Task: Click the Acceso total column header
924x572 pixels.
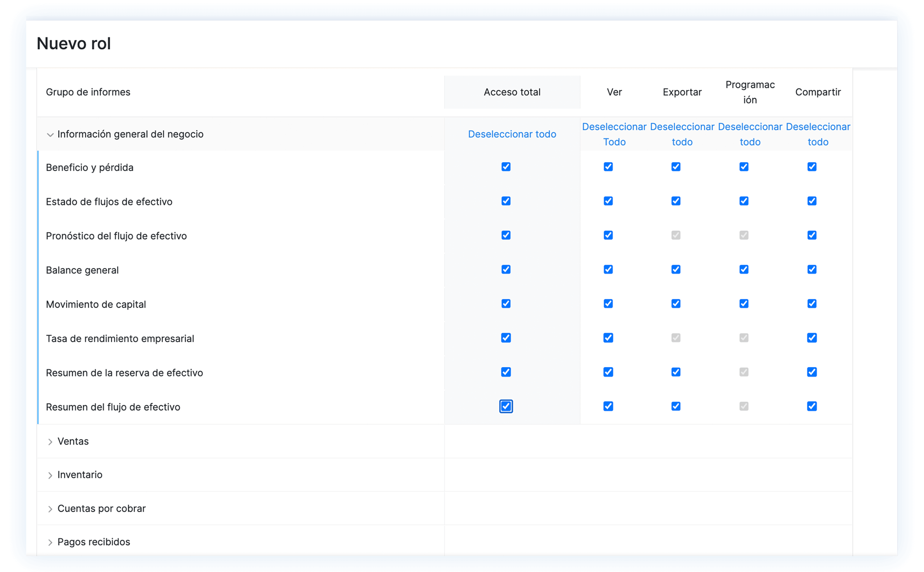Action: tap(512, 92)
